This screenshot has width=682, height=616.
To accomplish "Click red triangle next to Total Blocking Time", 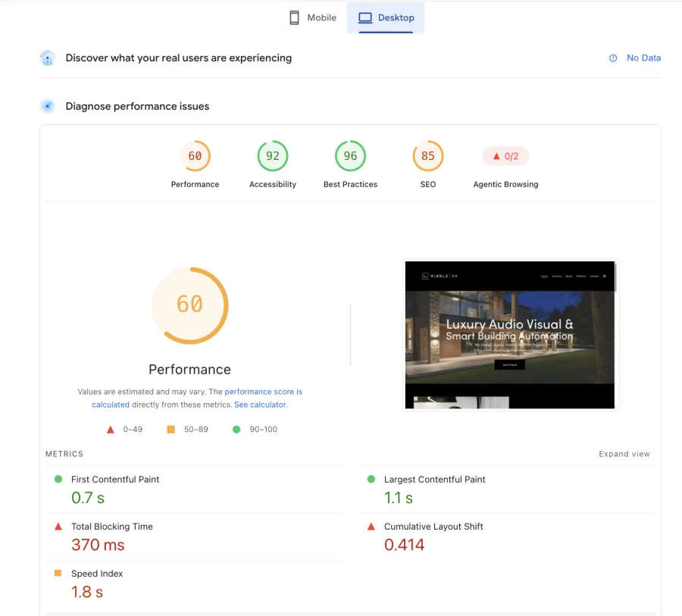I will point(58,527).
